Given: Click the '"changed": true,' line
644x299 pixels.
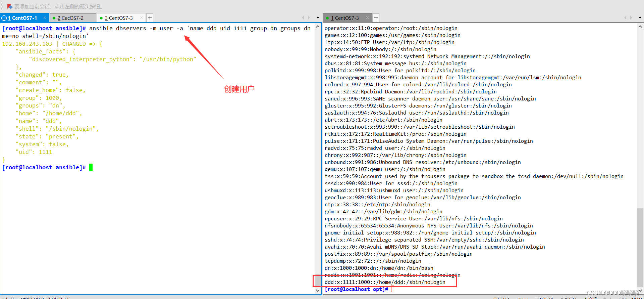Looking at the screenshot, I should (42, 75).
